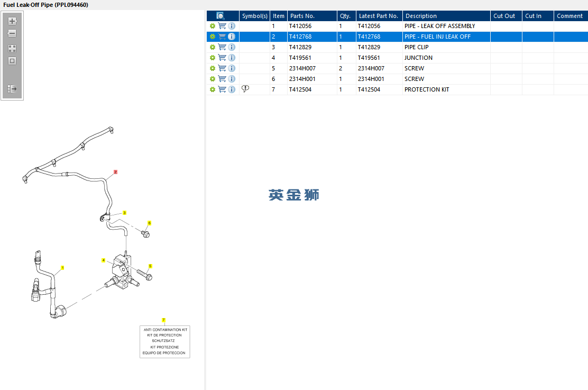The height and width of the screenshot is (390, 588).
Task: Click gear icon for 2314H007 row
Action: pos(212,68)
